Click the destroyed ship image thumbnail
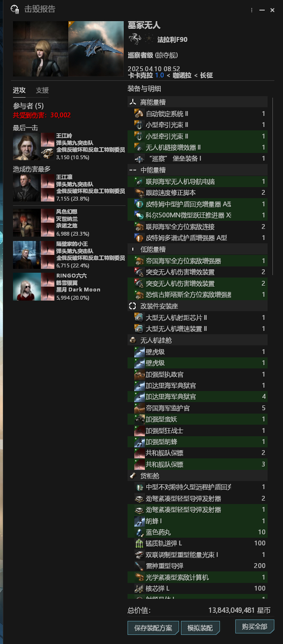Screen dimensions: 283x644 tap(96, 49)
